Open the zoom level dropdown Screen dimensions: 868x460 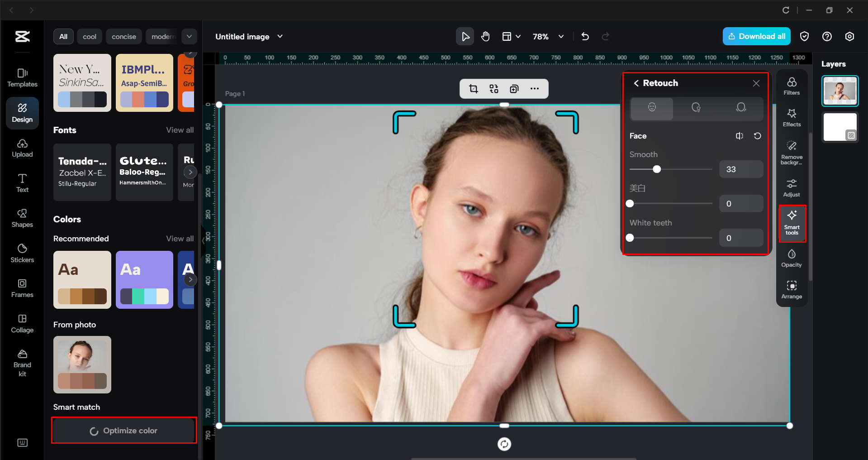click(561, 36)
